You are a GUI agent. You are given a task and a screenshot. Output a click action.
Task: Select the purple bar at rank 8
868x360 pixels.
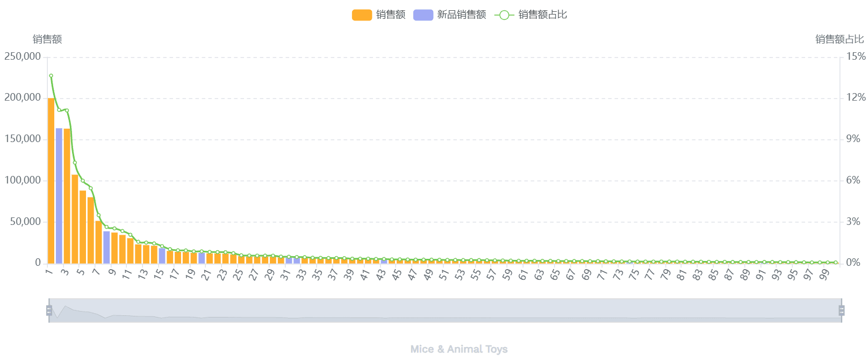click(106, 247)
